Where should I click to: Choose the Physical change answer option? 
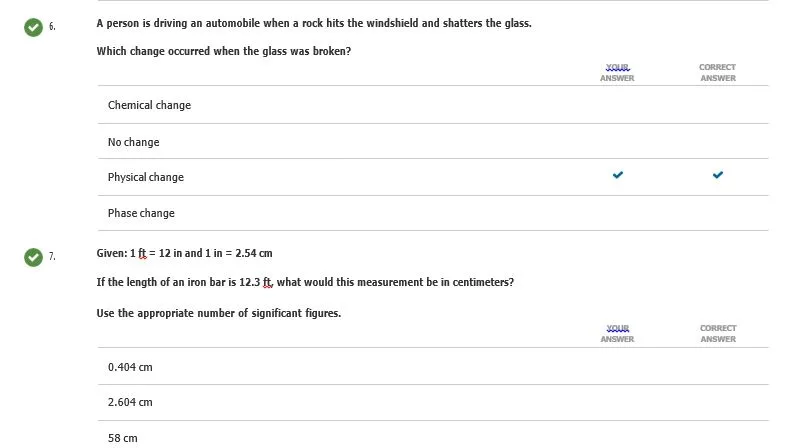(433, 177)
